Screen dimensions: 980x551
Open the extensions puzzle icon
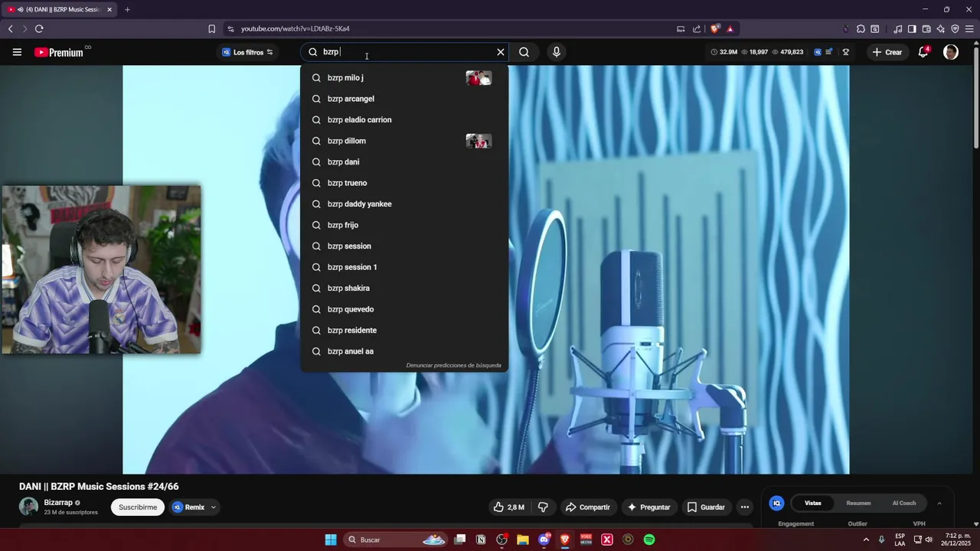coord(861,29)
